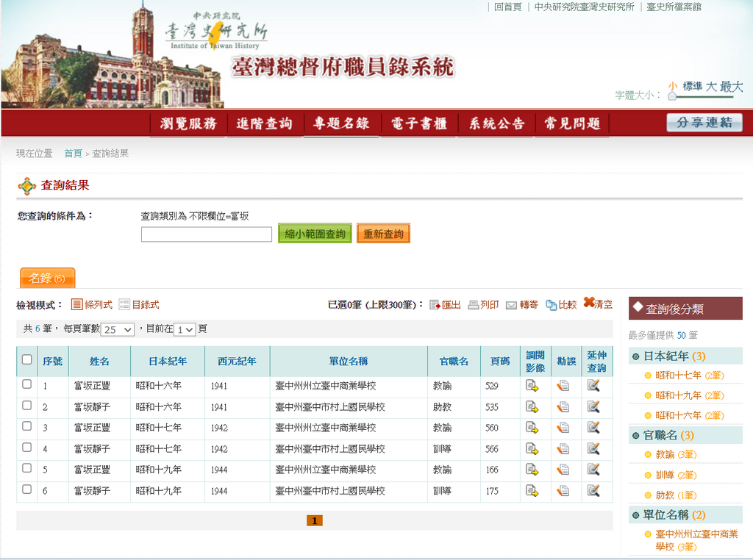The height and width of the screenshot is (560, 753).
Task: Check the box for row 1 富坂正豐
Action: (27, 384)
